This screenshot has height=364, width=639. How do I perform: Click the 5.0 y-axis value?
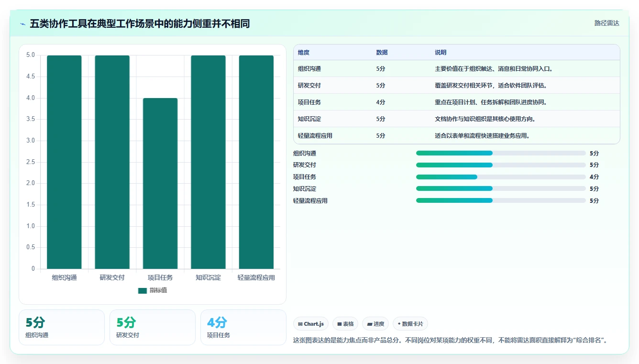click(31, 55)
